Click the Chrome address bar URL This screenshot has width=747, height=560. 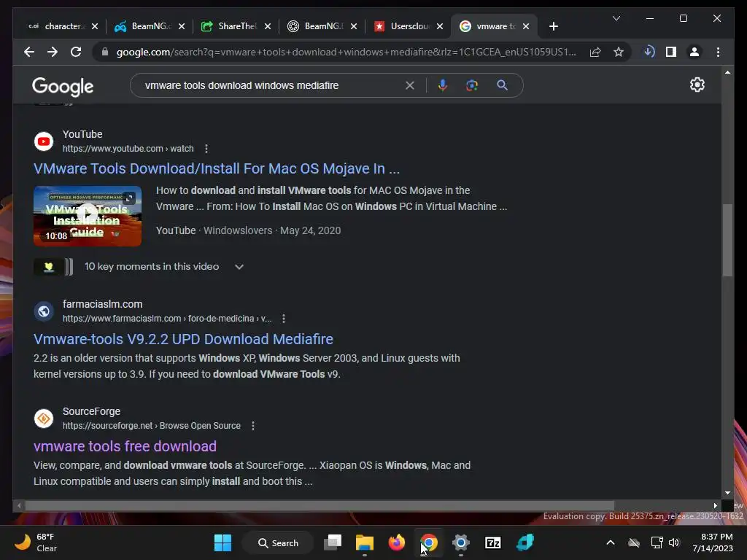pos(346,52)
